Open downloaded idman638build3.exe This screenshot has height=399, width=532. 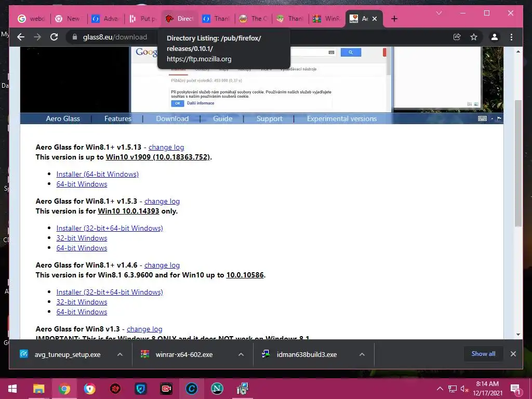[307, 354]
